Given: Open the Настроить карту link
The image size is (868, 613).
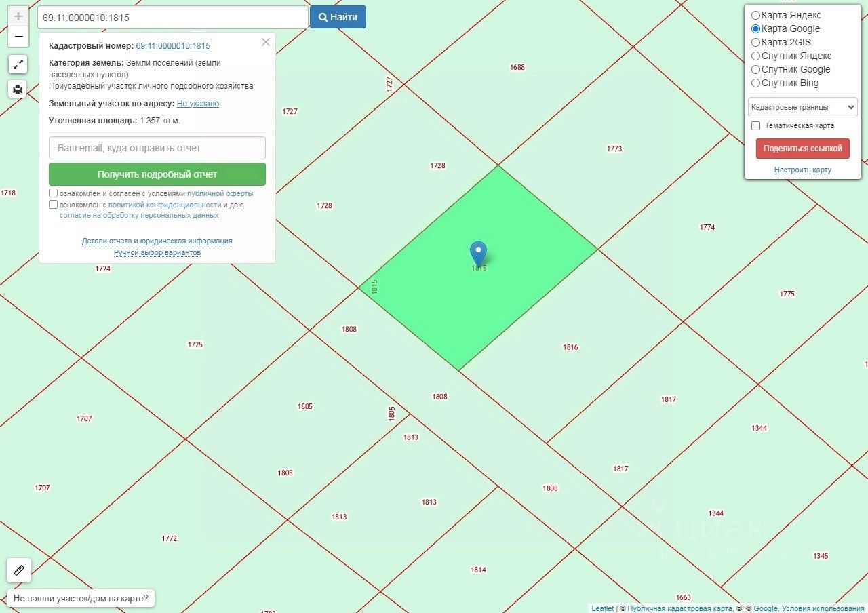Looking at the screenshot, I should (x=803, y=170).
